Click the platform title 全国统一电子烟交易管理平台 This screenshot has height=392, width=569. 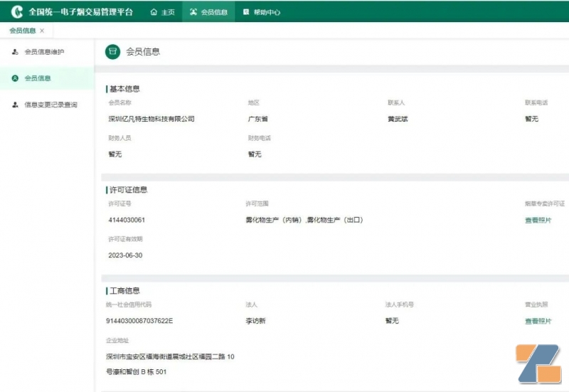click(81, 12)
